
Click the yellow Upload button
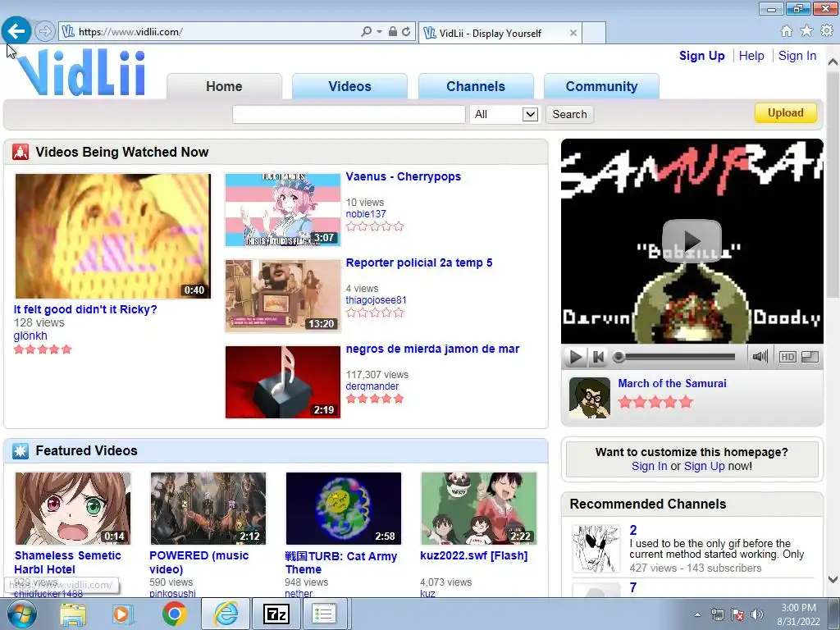785,113
